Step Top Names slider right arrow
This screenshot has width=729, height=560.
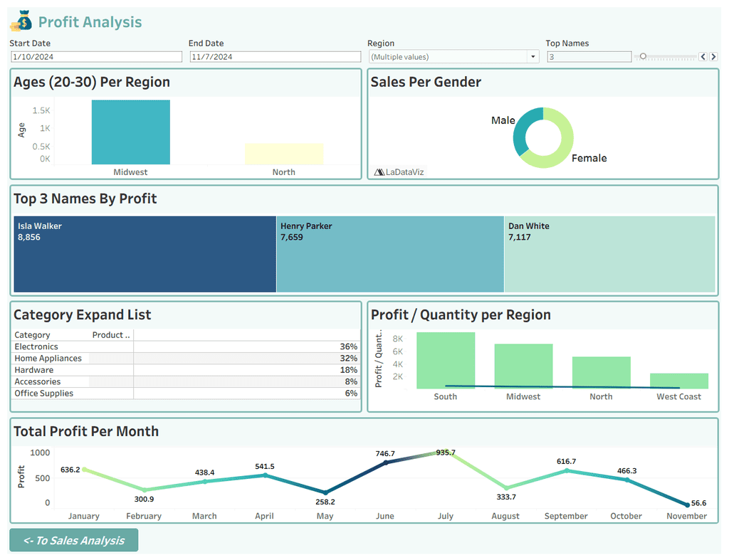tap(713, 57)
